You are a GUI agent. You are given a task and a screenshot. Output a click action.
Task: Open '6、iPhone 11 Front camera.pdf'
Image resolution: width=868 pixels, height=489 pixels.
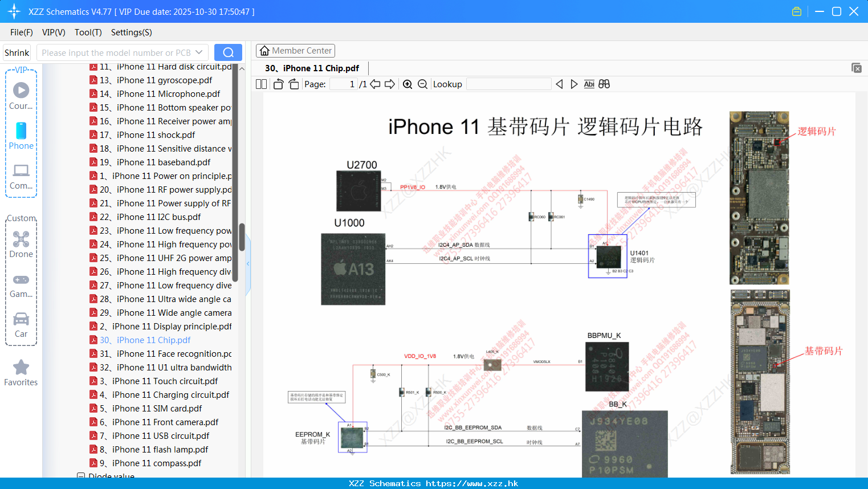coord(154,422)
